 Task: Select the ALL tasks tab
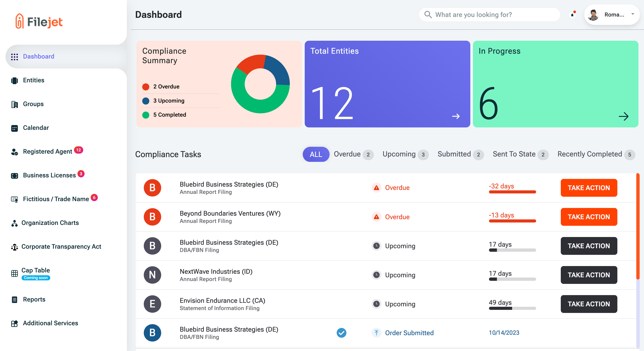pyautogui.click(x=316, y=154)
